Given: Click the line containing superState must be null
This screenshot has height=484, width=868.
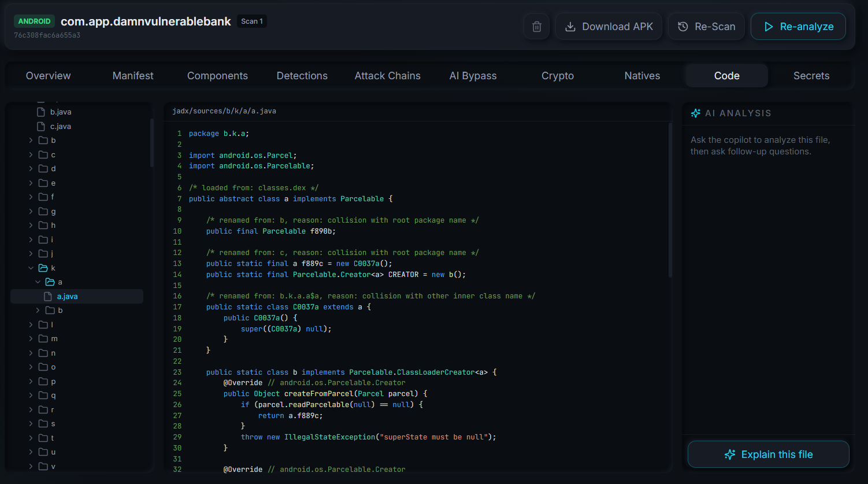Looking at the screenshot, I should (x=369, y=437).
